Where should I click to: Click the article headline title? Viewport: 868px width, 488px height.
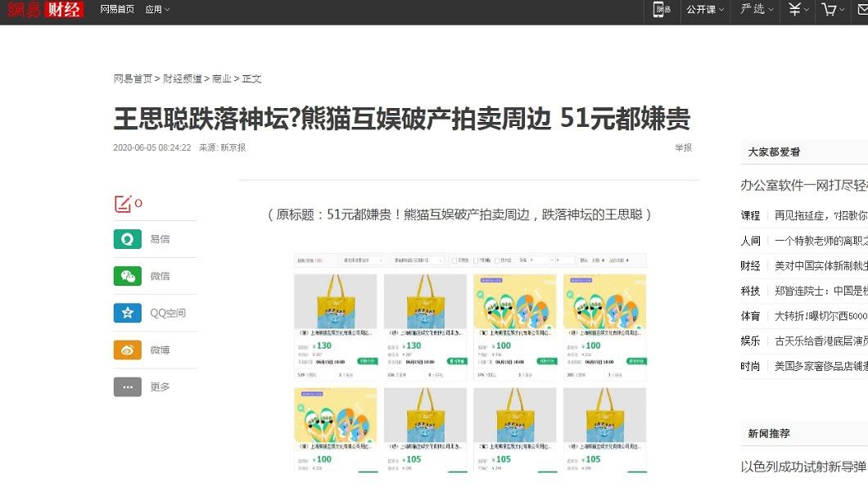[x=402, y=119]
